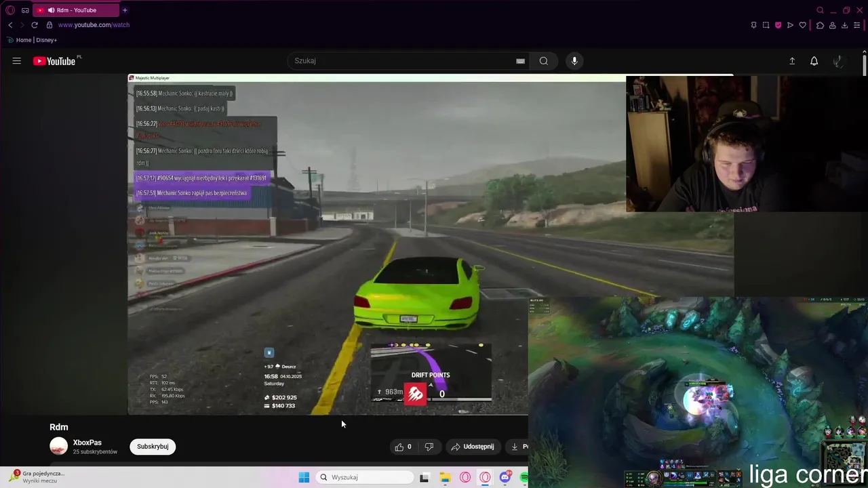
Task: Open the XboxPas channel name link
Action: (x=87, y=443)
